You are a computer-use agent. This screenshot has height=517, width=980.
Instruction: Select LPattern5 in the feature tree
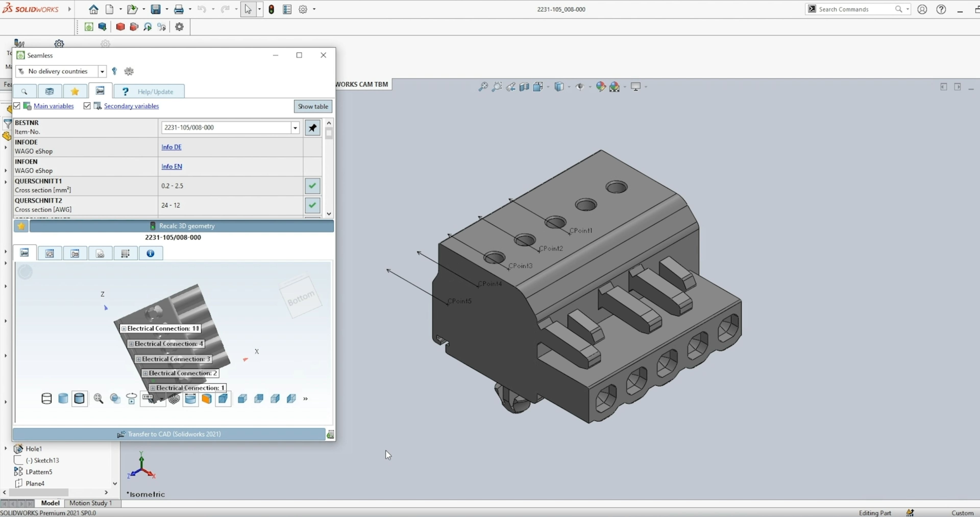pos(39,472)
